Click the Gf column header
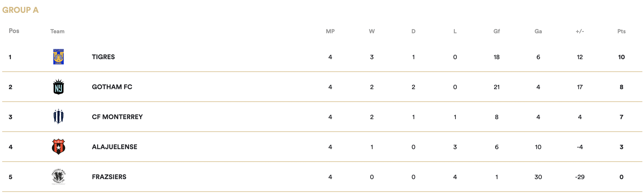The image size is (644, 193). pyautogui.click(x=497, y=31)
